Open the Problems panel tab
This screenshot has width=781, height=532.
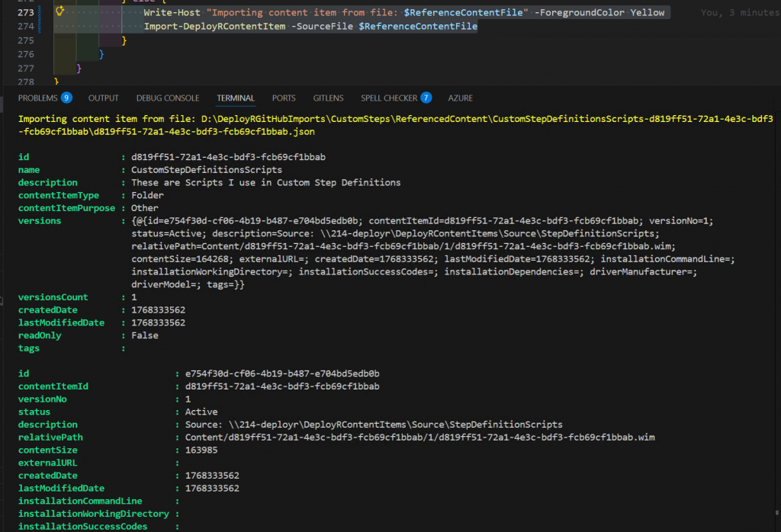point(37,98)
